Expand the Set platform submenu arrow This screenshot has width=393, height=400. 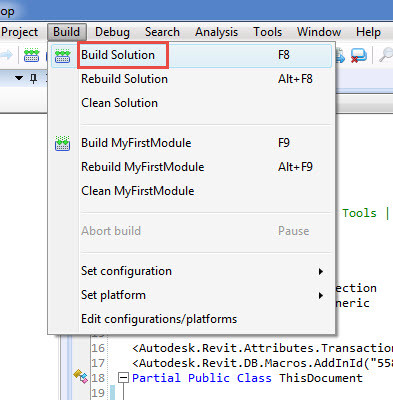[321, 295]
